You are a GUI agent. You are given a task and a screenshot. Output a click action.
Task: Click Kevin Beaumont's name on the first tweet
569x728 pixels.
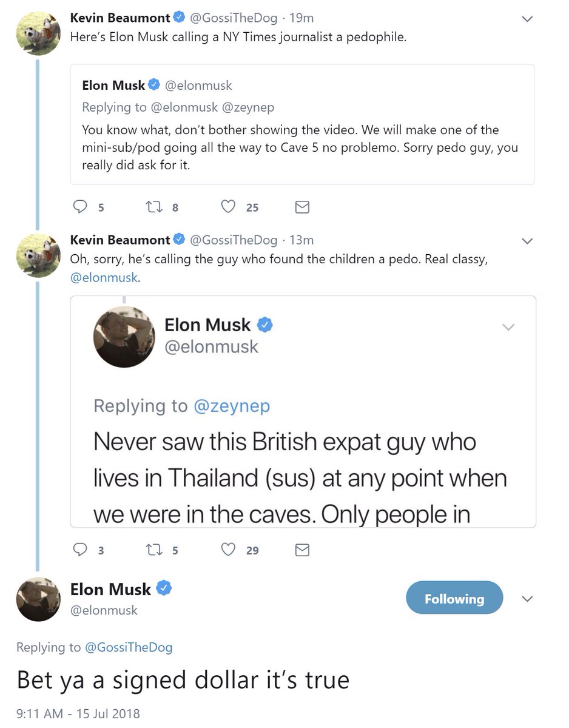pyautogui.click(x=120, y=18)
